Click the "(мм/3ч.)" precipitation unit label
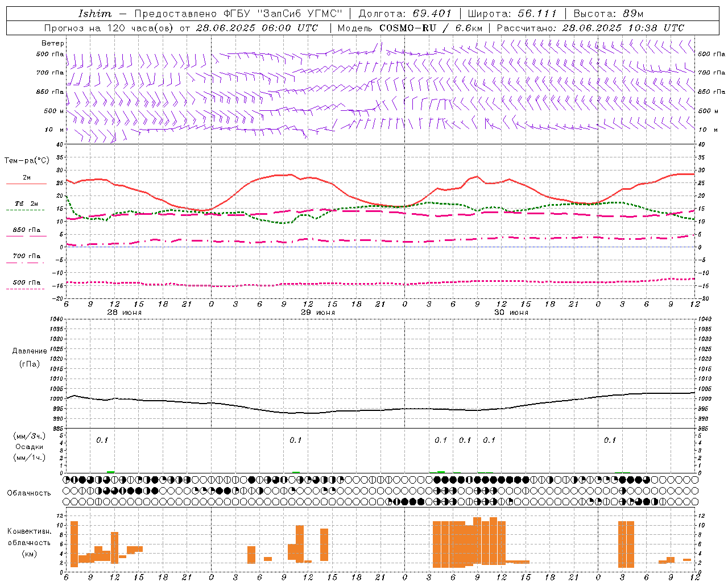728x582 pixels. coord(30,436)
